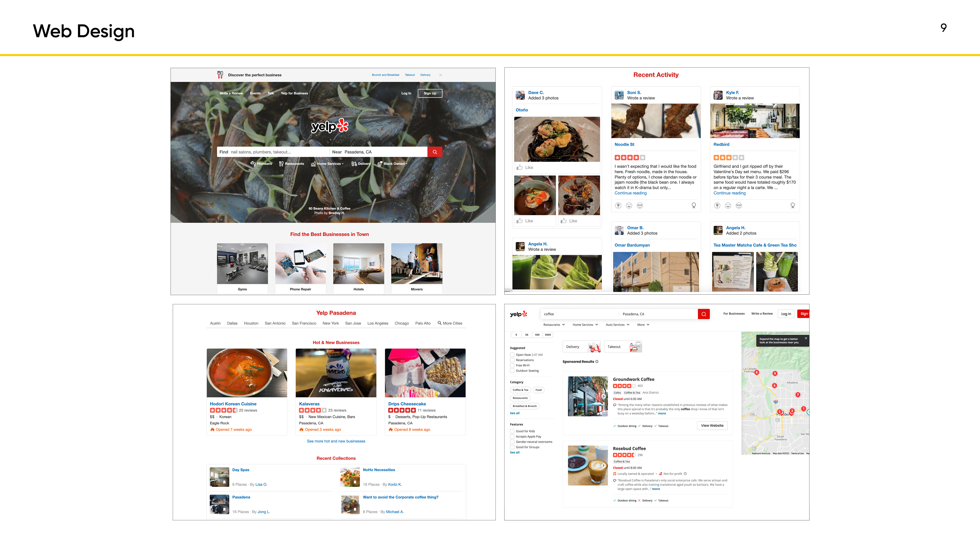The image size is (980, 551).
Task: Open See more hot and new businesses
Action: [336, 441]
